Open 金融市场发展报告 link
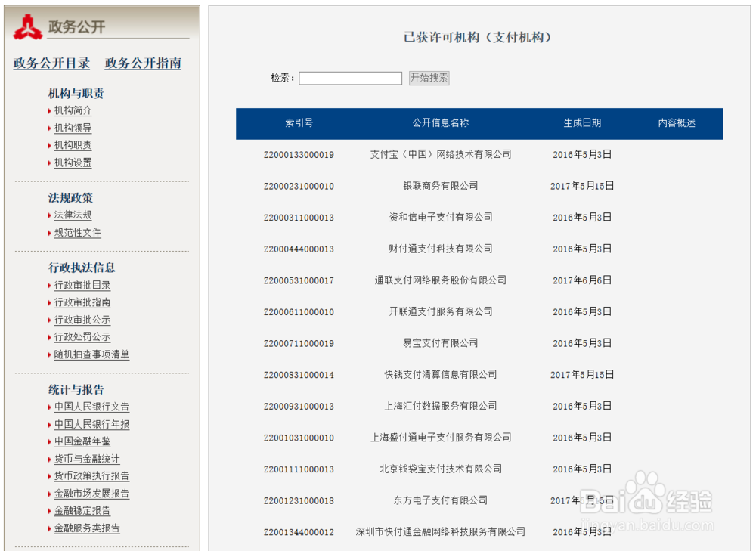The height and width of the screenshot is (551, 756). pyautogui.click(x=91, y=493)
